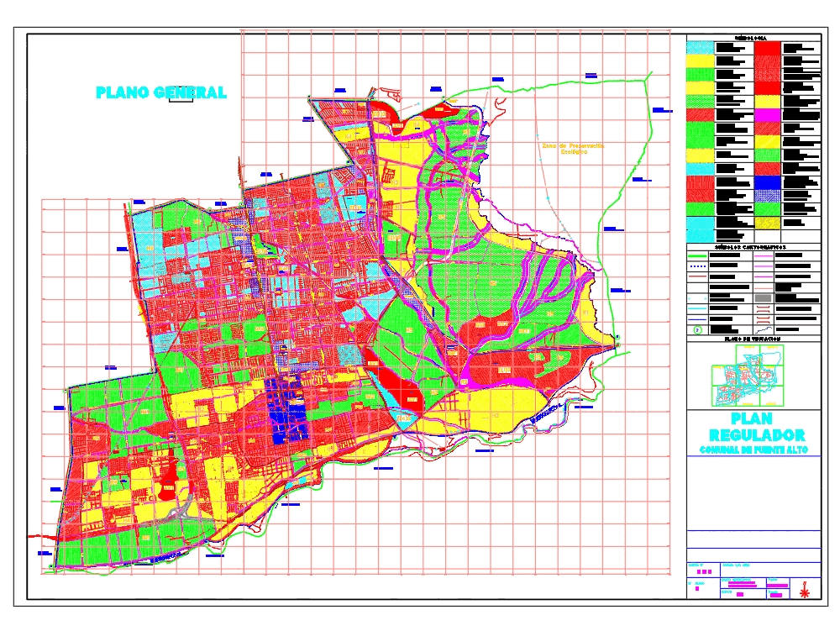
Task: Select the blue dotted hatch legend swatch
Action: click(766, 197)
